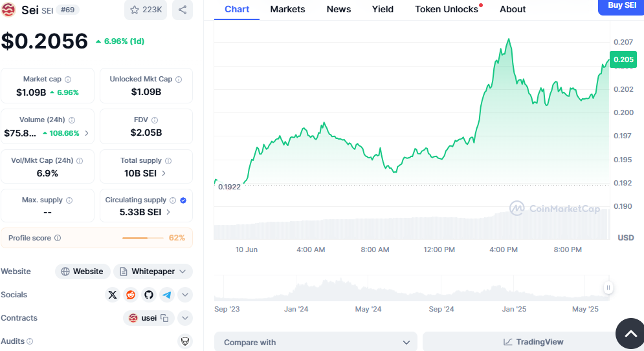Open the Yield tab
Screen dimensions: 644x351
point(383,9)
